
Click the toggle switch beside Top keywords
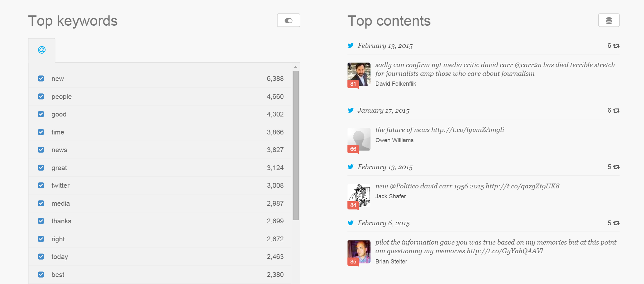288,21
